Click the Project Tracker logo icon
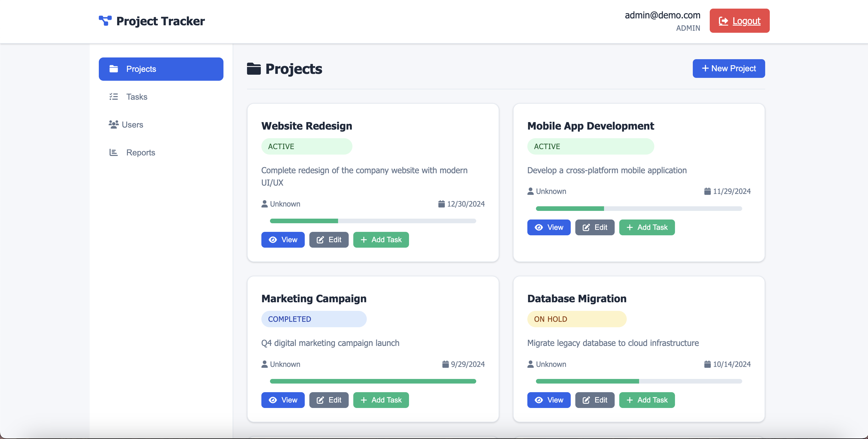This screenshot has height=439, width=868. [105, 21]
